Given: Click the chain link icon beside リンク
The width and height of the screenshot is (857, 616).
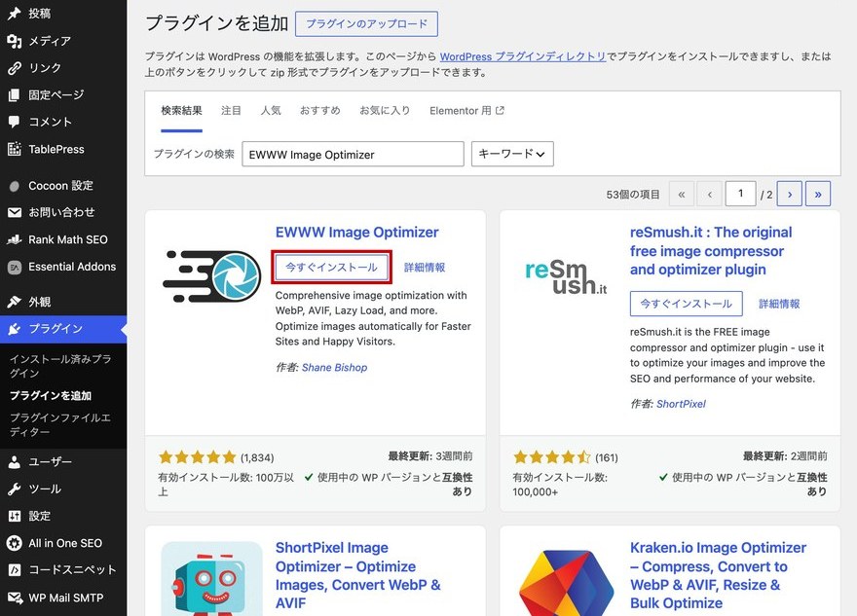Looking at the screenshot, I should pos(15,68).
